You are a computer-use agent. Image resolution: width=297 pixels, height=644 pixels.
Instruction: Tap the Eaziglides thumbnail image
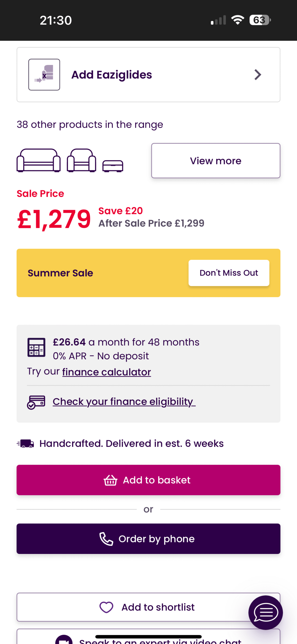(44, 74)
